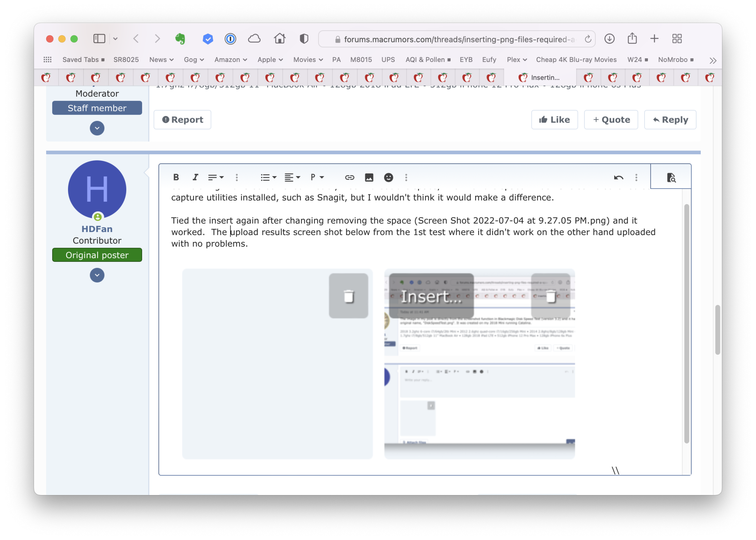756x540 pixels.
Task: Click the insert image icon
Action: pos(369,177)
